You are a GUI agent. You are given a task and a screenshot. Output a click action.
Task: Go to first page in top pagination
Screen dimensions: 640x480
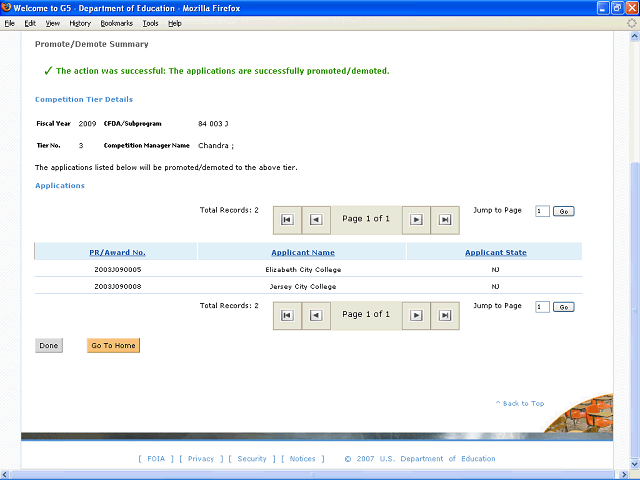(287, 220)
